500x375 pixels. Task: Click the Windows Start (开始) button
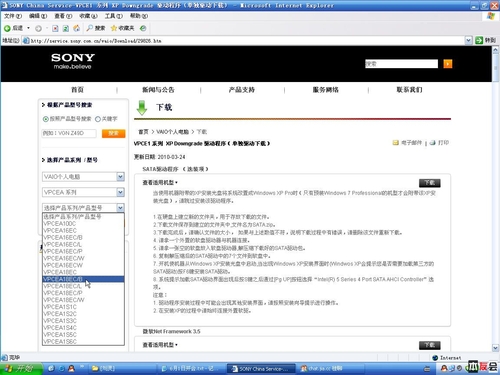[21, 369]
